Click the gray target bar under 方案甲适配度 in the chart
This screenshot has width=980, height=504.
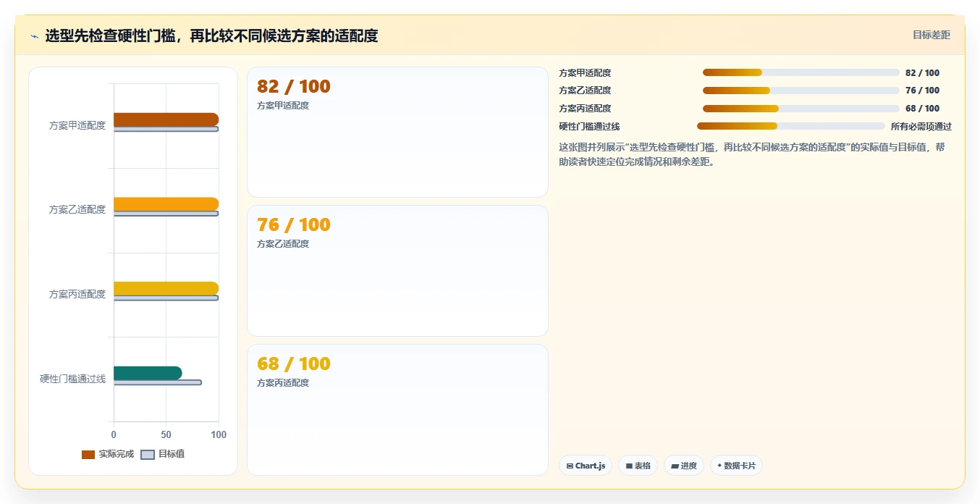coord(166,130)
